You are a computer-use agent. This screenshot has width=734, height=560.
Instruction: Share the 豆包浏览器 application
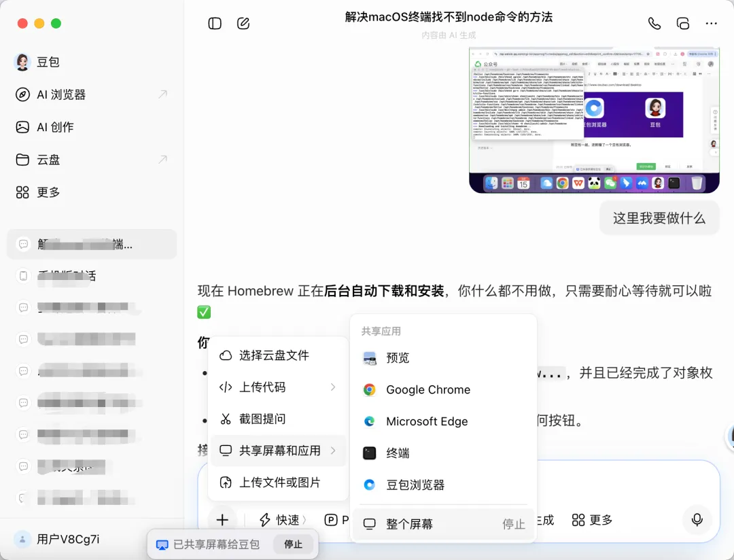click(x=443, y=485)
